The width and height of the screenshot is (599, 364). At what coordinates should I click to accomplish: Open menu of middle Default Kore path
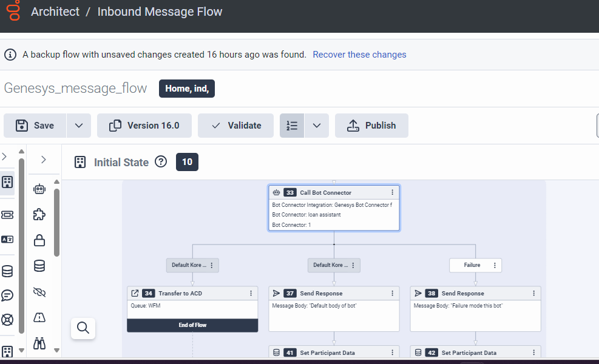click(353, 265)
